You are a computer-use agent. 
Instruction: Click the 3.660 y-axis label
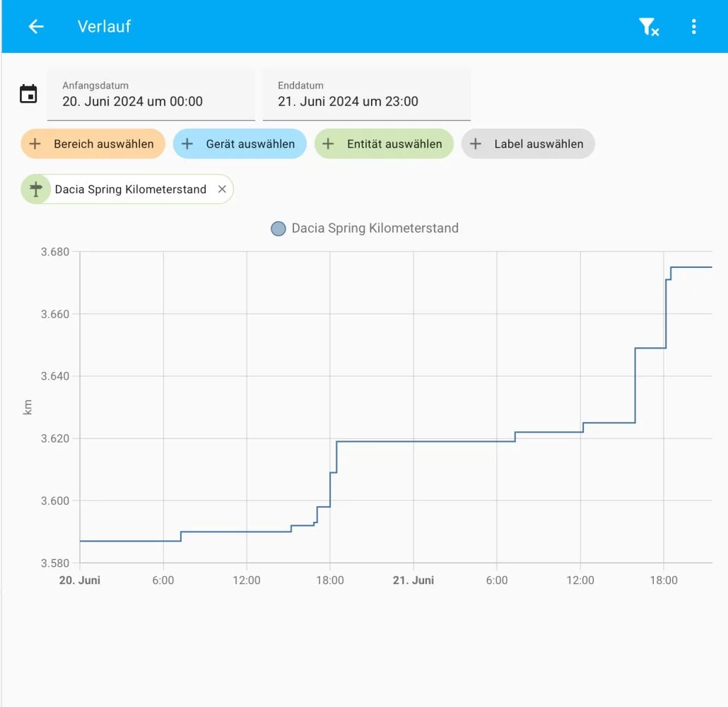click(x=55, y=314)
